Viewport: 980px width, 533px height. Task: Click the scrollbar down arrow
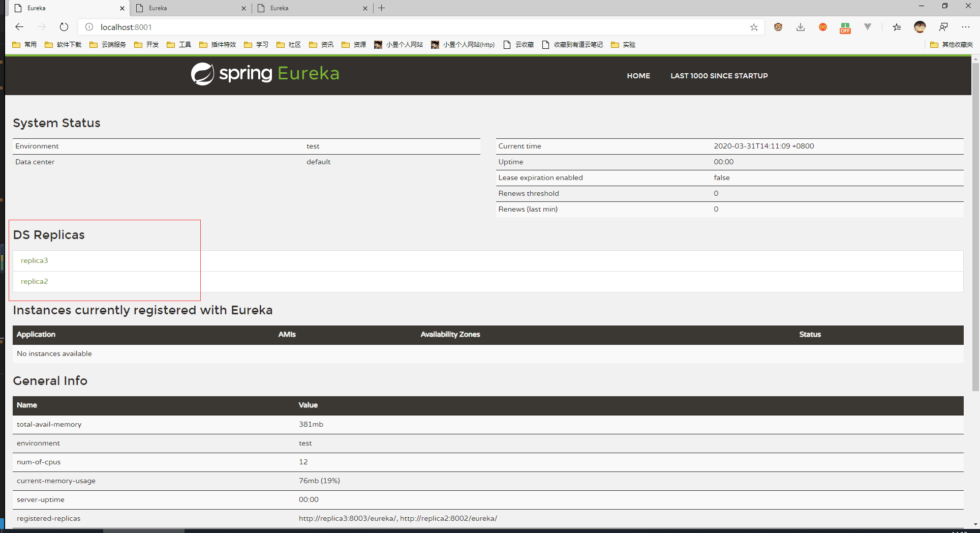point(975,524)
